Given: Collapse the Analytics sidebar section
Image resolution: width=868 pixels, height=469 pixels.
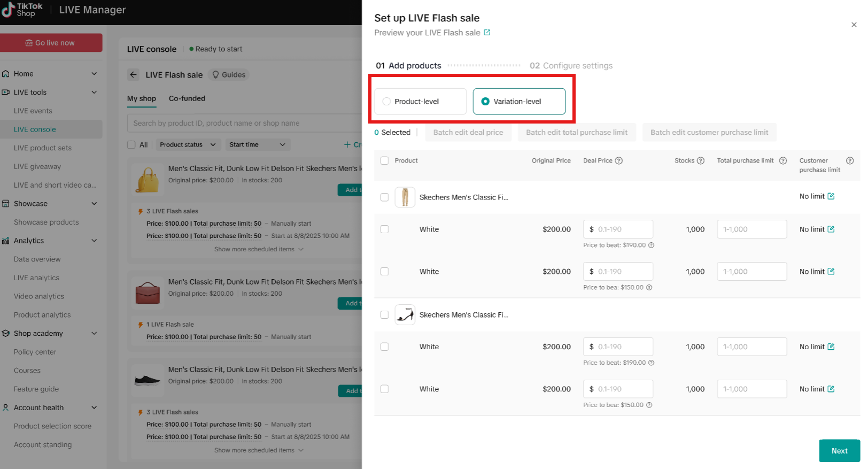Looking at the screenshot, I should point(94,241).
